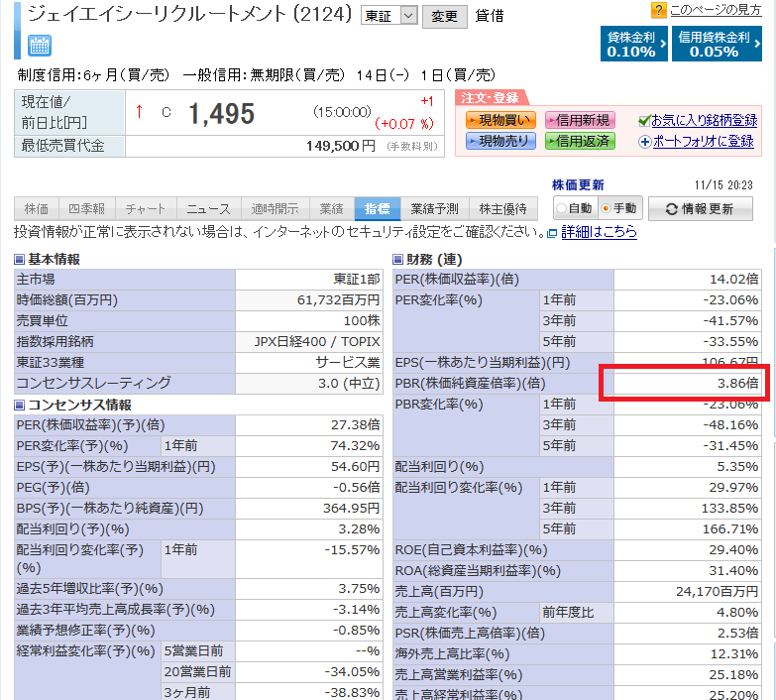
Task: Click the ポートフォリオに登録 link
Action: click(703, 142)
